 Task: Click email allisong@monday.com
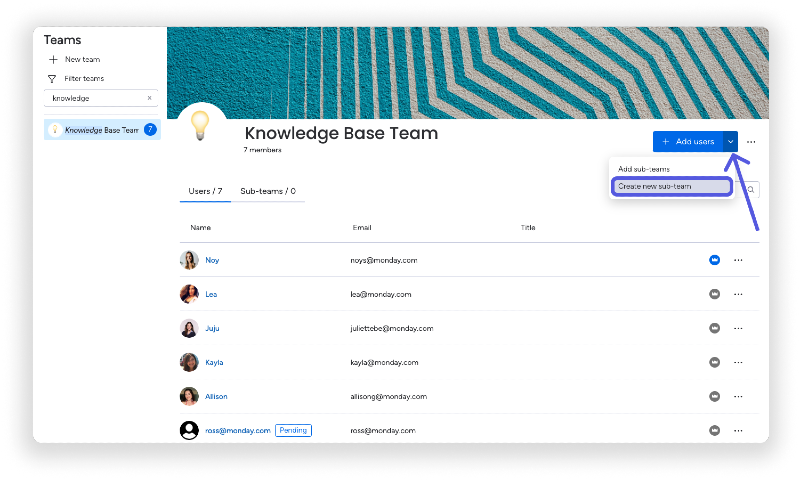coord(389,397)
